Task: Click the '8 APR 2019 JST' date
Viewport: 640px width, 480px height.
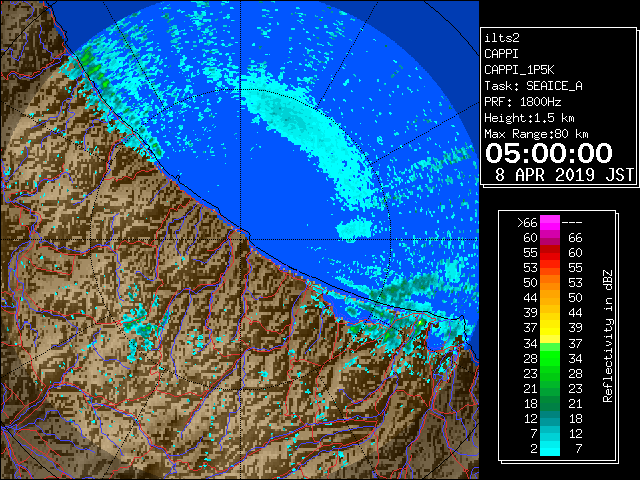Action: 564,175
